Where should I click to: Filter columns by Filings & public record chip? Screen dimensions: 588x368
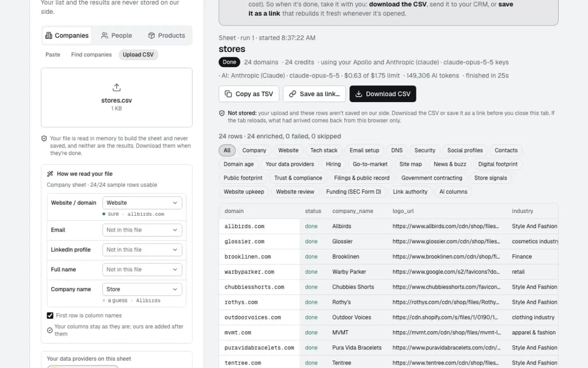coord(362,178)
